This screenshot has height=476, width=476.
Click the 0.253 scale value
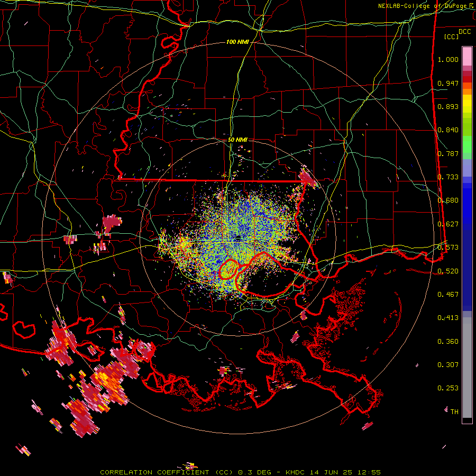tap(448, 388)
